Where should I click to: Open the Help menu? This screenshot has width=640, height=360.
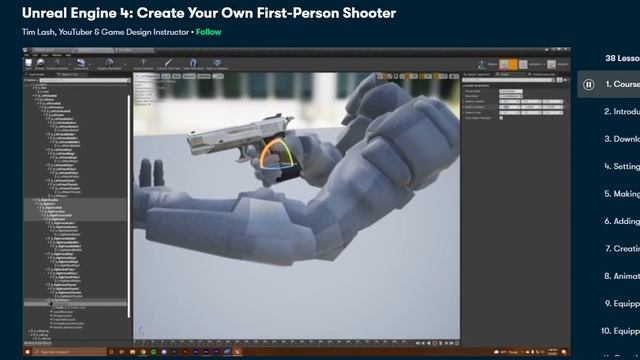point(68,55)
